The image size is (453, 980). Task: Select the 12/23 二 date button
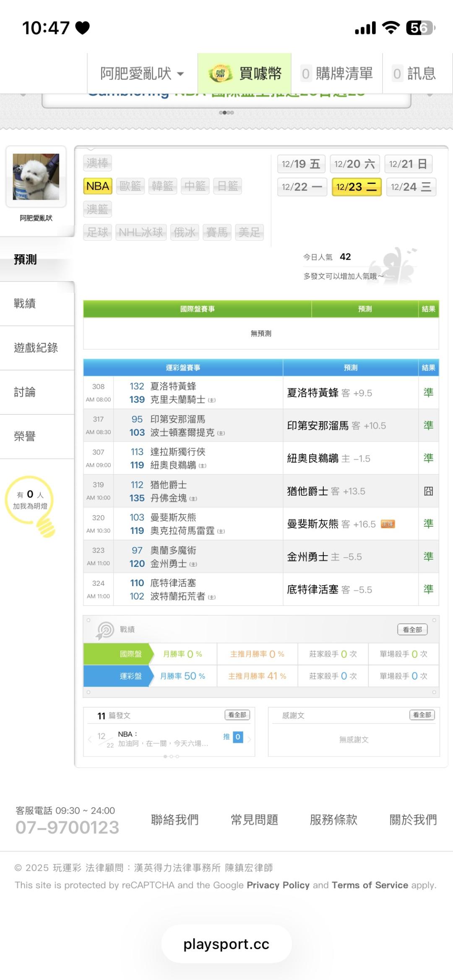point(356,187)
